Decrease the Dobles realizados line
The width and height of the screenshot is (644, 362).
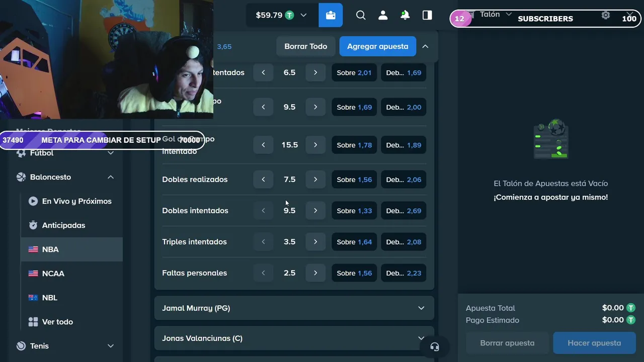click(x=263, y=179)
